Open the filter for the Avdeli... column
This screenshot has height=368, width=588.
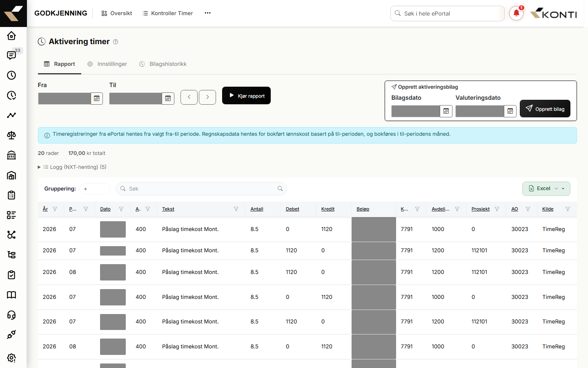point(457,209)
